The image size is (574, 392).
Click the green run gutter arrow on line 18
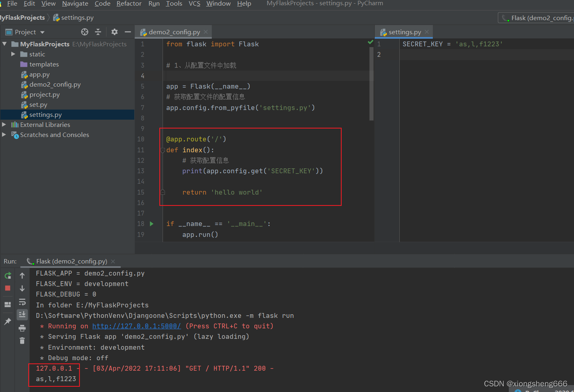152,224
